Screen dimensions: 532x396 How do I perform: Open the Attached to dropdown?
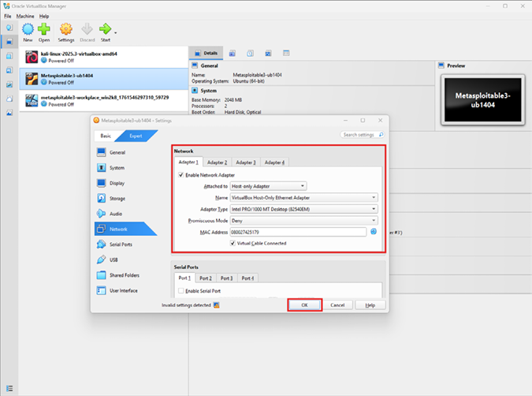pos(269,186)
